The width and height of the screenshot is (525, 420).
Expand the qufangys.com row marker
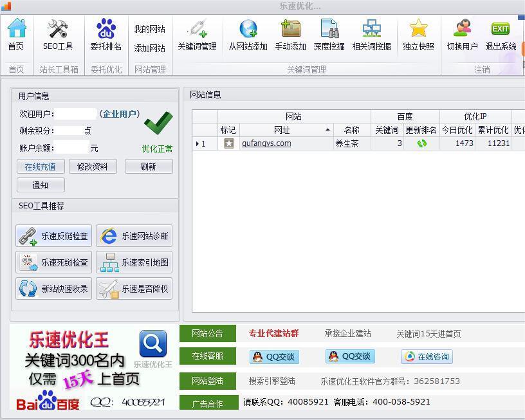(x=198, y=143)
